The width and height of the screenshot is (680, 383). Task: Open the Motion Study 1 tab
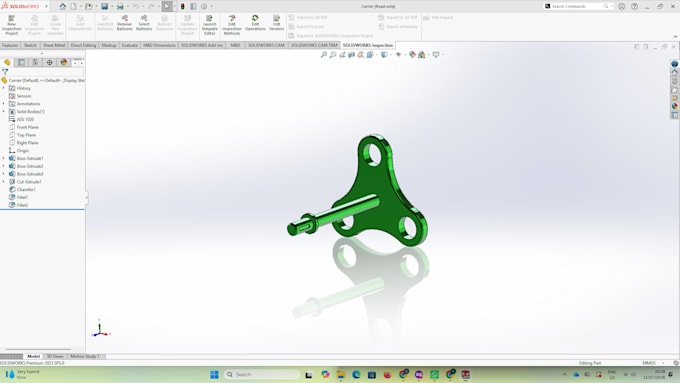pos(85,357)
